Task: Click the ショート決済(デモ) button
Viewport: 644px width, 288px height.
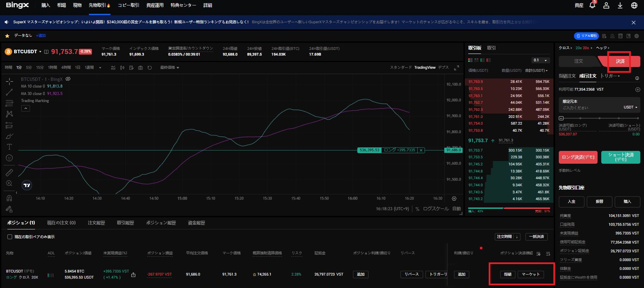Action: [620, 157]
